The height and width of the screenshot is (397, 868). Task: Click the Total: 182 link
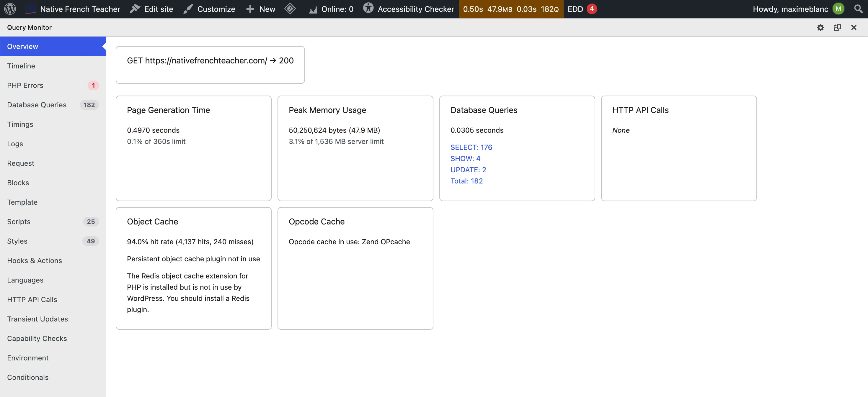466,181
